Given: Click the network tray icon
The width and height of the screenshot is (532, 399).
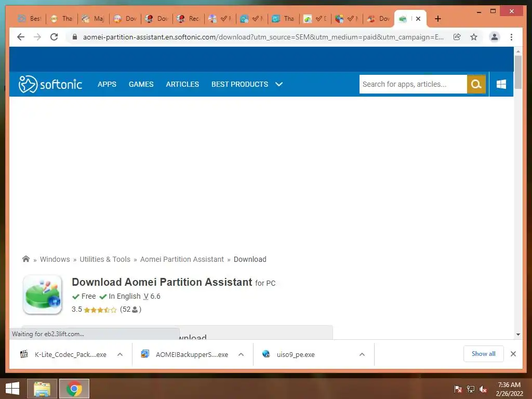Looking at the screenshot, I should coord(471,389).
